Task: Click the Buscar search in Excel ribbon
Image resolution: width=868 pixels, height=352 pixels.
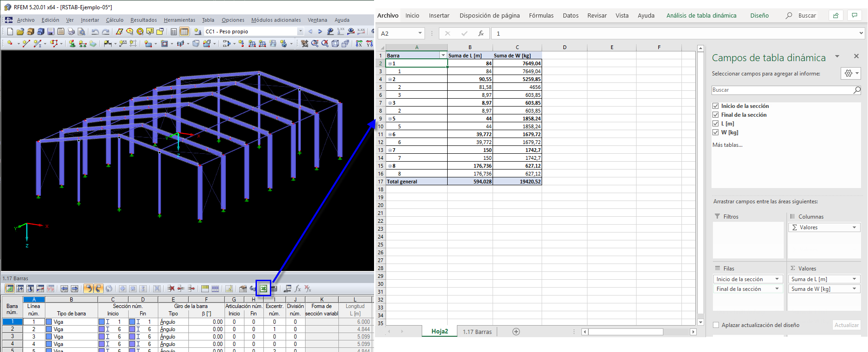Action: [x=801, y=15]
